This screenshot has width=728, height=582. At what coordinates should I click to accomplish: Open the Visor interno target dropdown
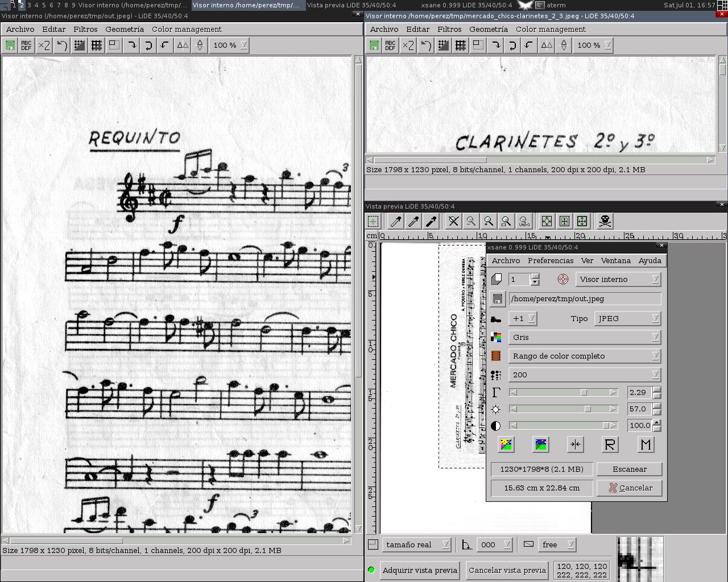click(618, 279)
